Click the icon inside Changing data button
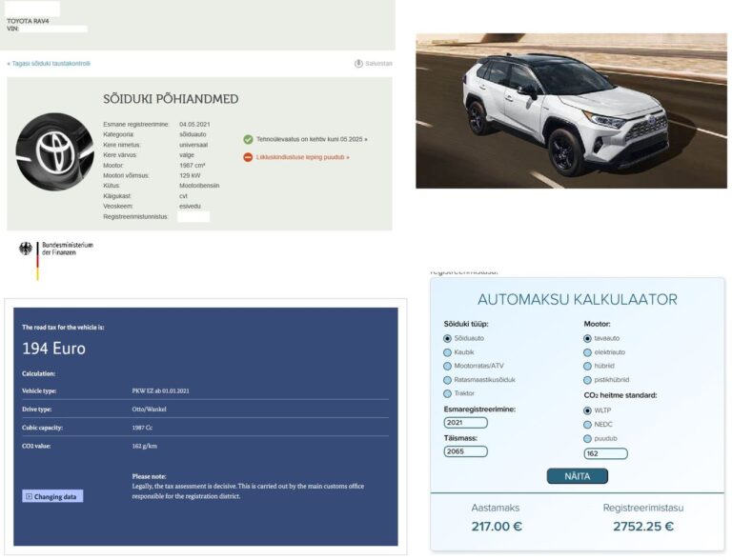 click(30, 496)
